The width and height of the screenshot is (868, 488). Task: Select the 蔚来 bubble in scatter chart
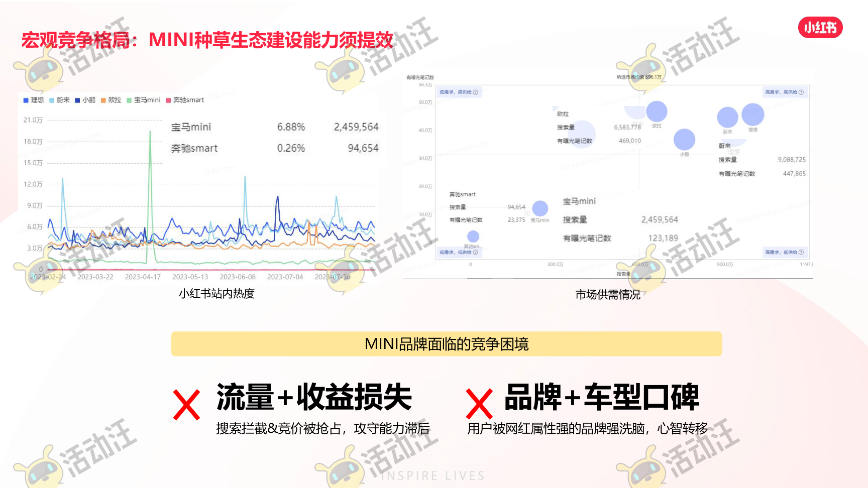pyautogui.click(x=727, y=117)
